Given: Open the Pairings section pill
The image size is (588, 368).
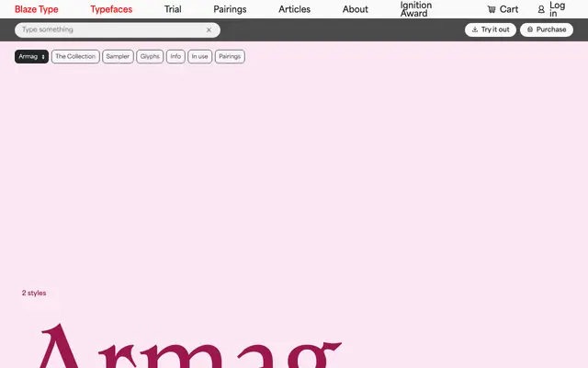Looking at the screenshot, I should tap(230, 56).
